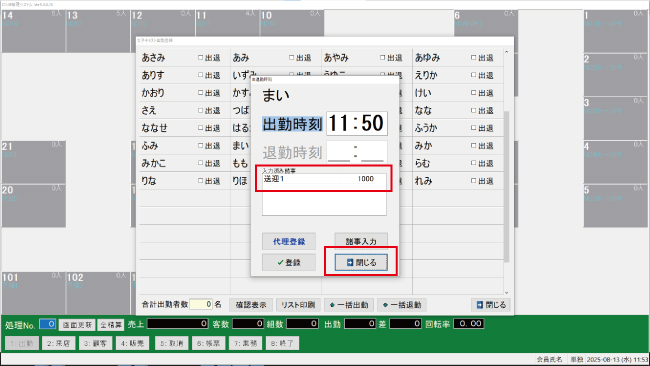Image resolution: width=650 pixels, height=366 pixels.
Task: Tick the 出退 checkbox for ななせ
Action: pos(201,128)
